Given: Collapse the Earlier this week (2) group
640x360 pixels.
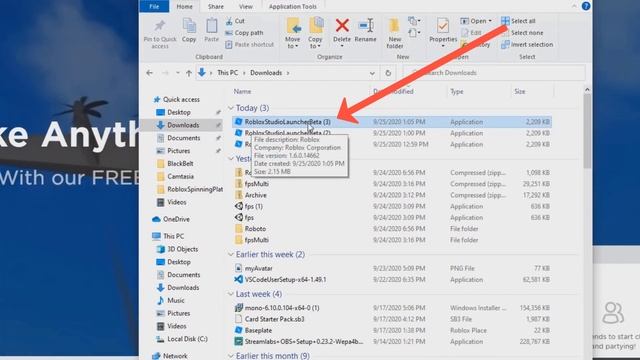Looking at the screenshot, I should tap(231, 255).
